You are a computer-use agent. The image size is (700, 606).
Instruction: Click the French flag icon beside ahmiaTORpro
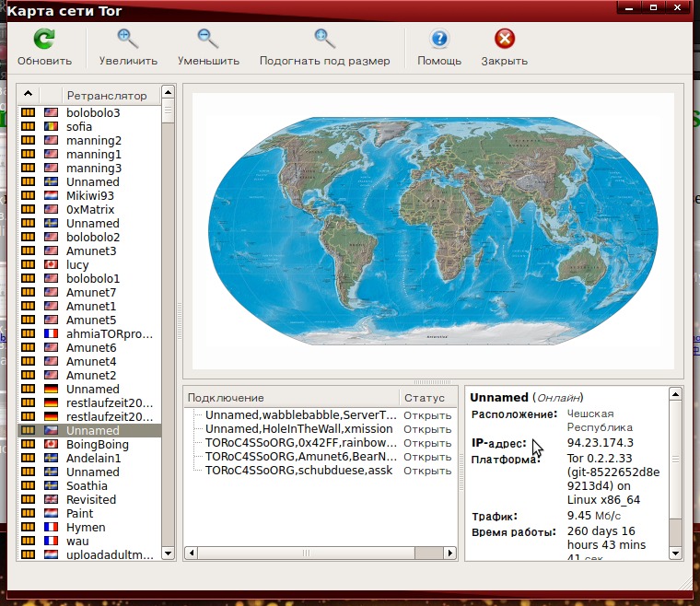tap(51, 333)
